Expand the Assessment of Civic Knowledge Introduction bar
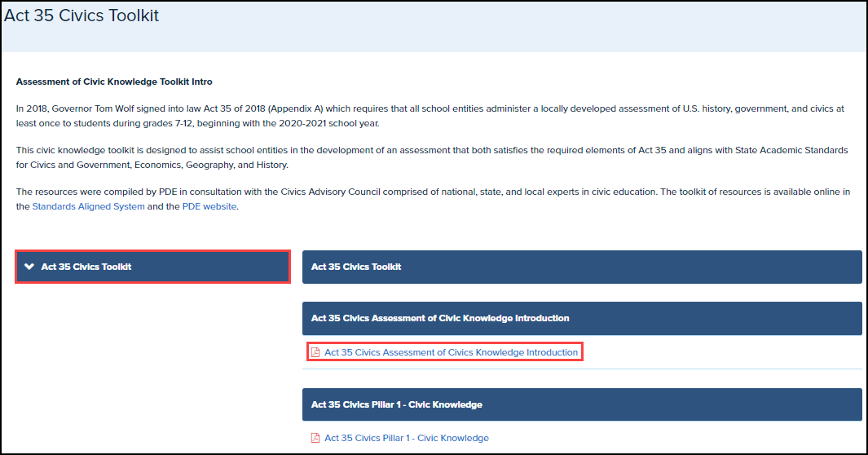The image size is (868, 455). coord(581,318)
